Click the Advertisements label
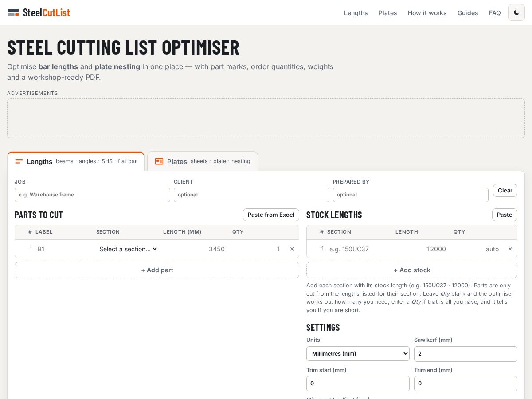532x399 pixels. (32, 93)
